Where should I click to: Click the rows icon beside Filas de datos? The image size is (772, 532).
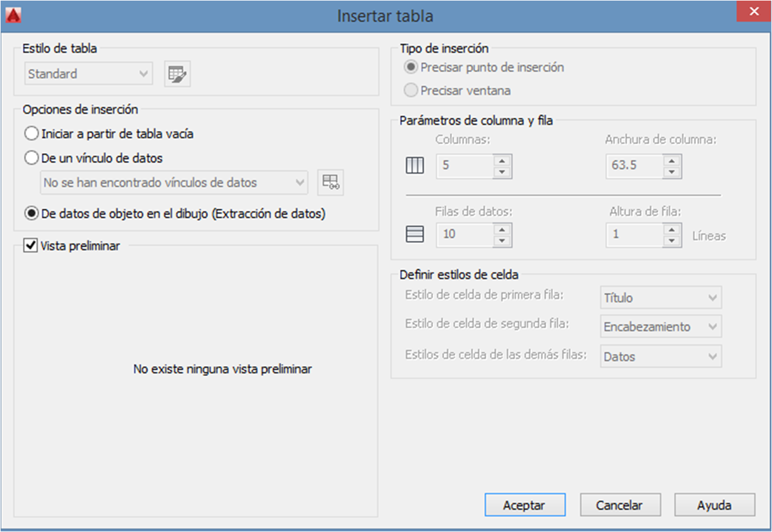[x=415, y=234]
